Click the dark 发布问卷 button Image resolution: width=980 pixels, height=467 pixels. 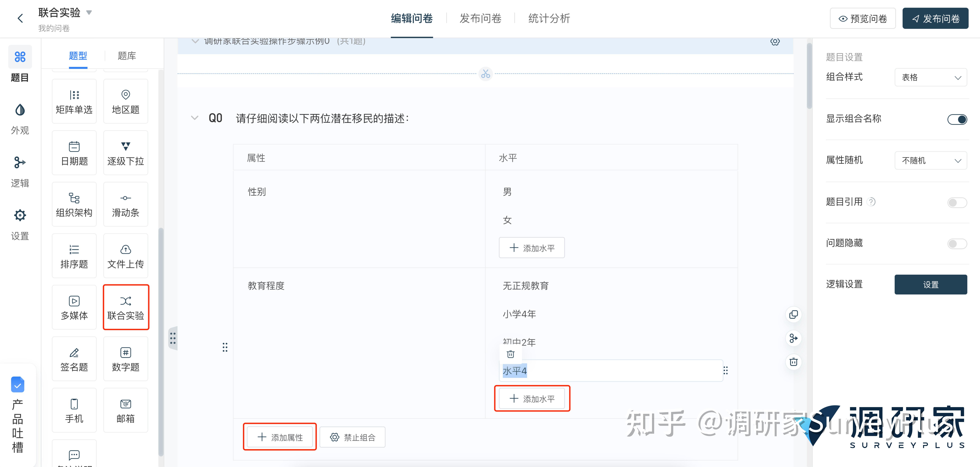[x=935, y=18]
